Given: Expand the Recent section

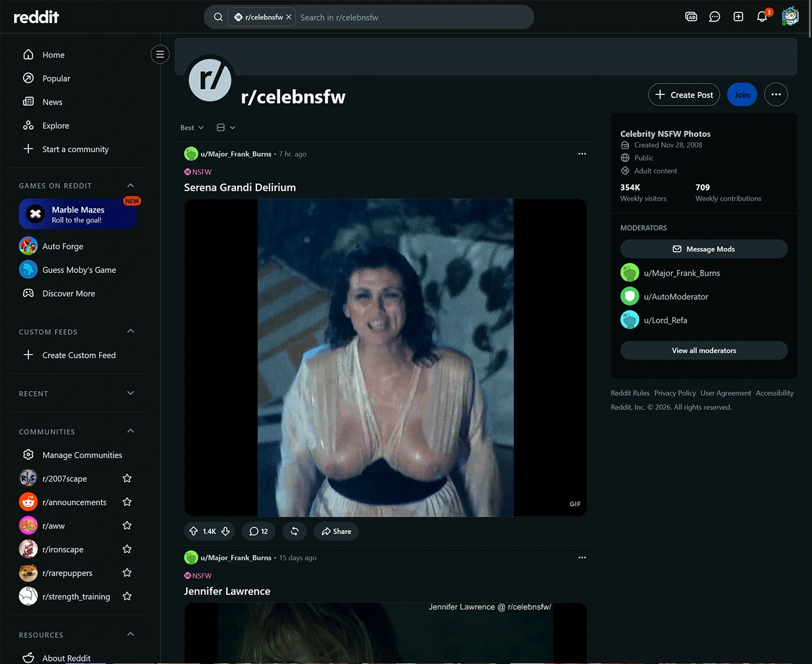Looking at the screenshot, I should pos(131,393).
